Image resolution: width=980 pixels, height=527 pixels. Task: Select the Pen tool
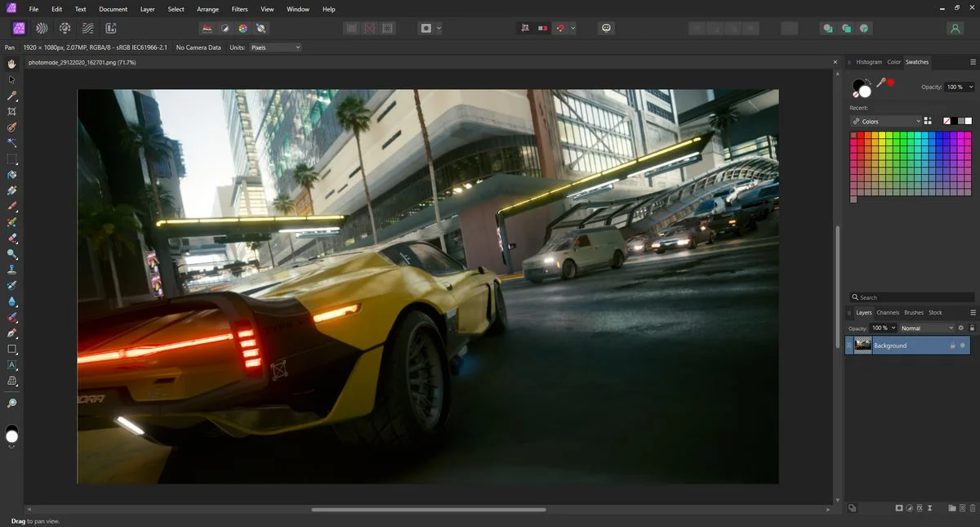11,333
